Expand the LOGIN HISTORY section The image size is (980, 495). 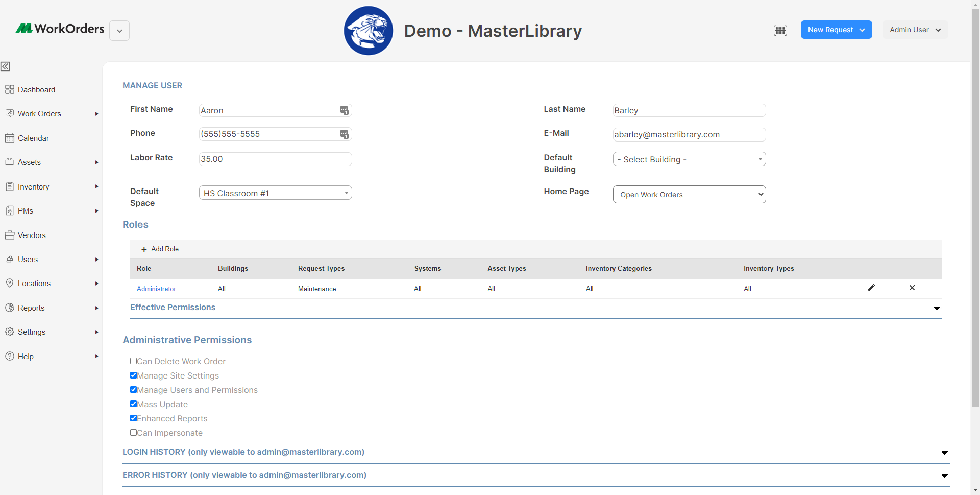point(944,453)
